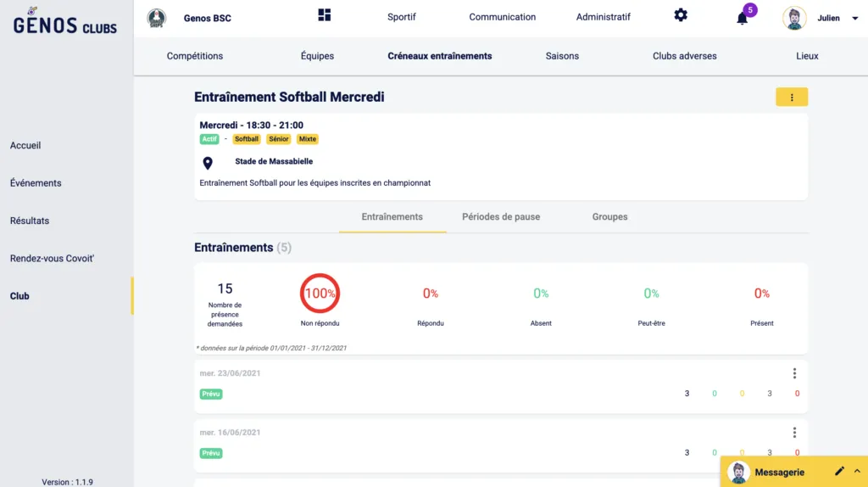Go to Équipes section
The width and height of the screenshot is (868, 487).
pyautogui.click(x=317, y=56)
